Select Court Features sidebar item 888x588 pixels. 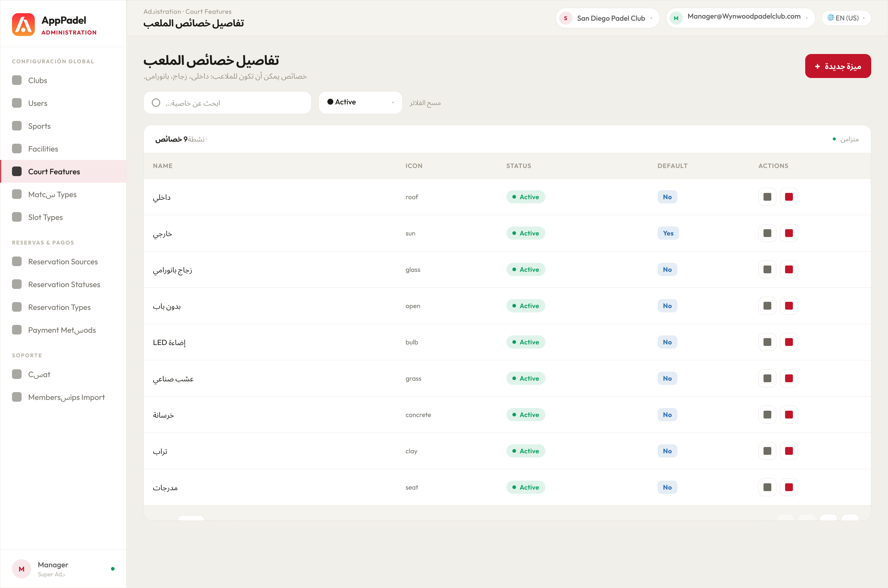click(63, 171)
